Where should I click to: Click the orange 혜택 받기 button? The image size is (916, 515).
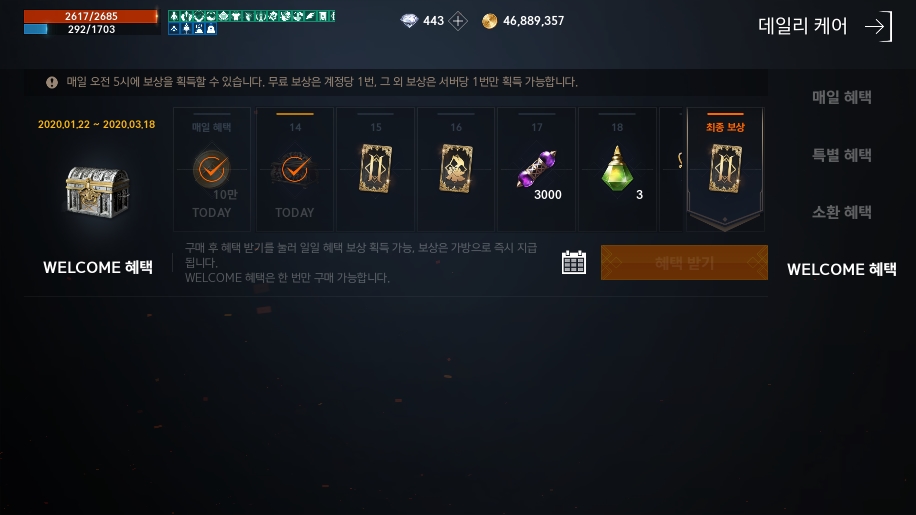[x=684, y=263]
